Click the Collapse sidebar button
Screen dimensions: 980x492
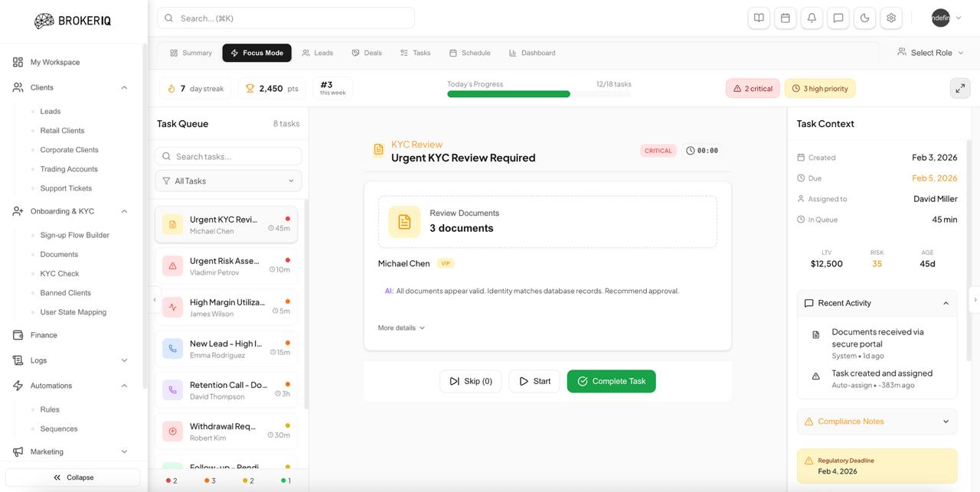pyautogui.click(x=73, y=477)
